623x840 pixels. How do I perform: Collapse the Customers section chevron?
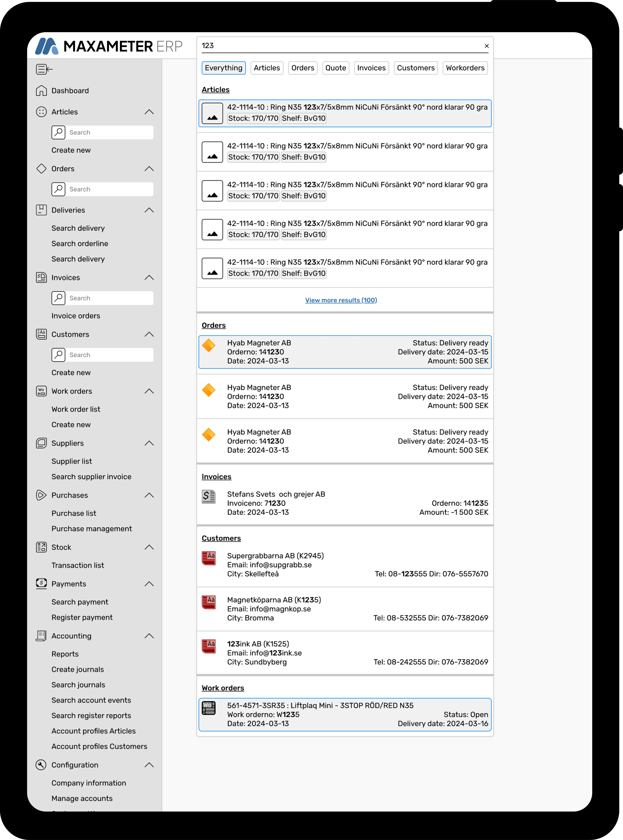coord(149,334)
